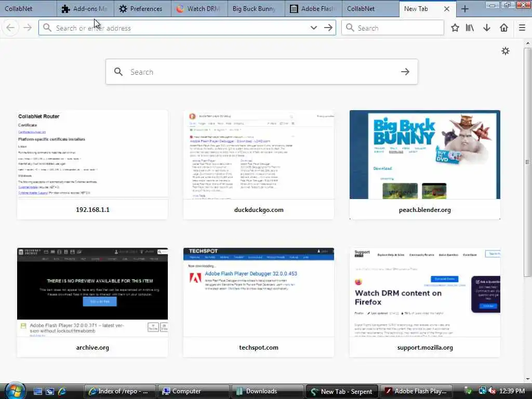
Task: Click the Home icon
Action: pyautogui.click(x=504, y=28)
